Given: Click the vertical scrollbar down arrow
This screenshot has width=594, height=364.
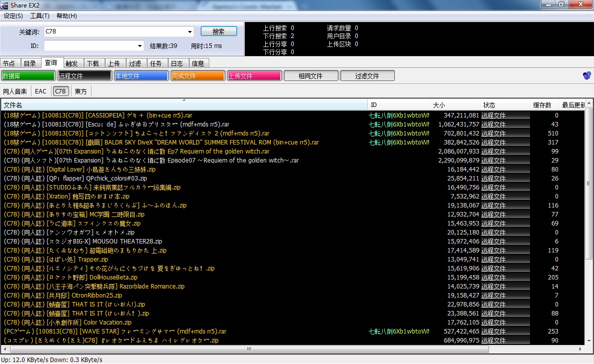Looking at the screenshot, I should [588, 340].
